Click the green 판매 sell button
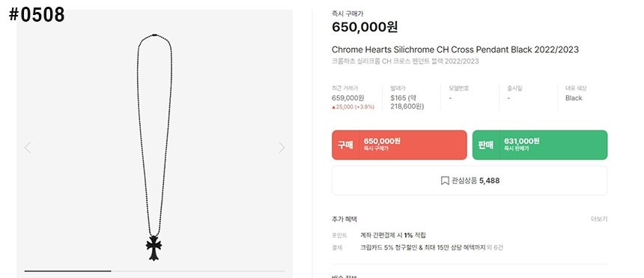 (x=540, y=145)
